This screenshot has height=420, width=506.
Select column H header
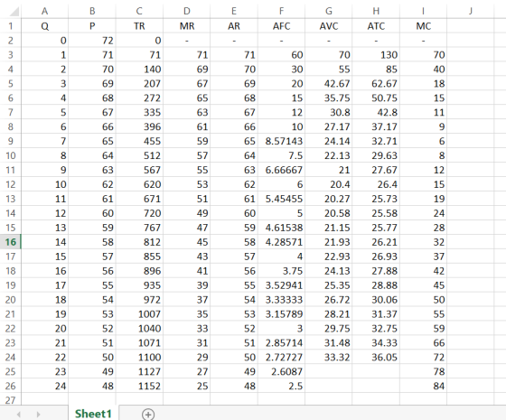(376, 11)
